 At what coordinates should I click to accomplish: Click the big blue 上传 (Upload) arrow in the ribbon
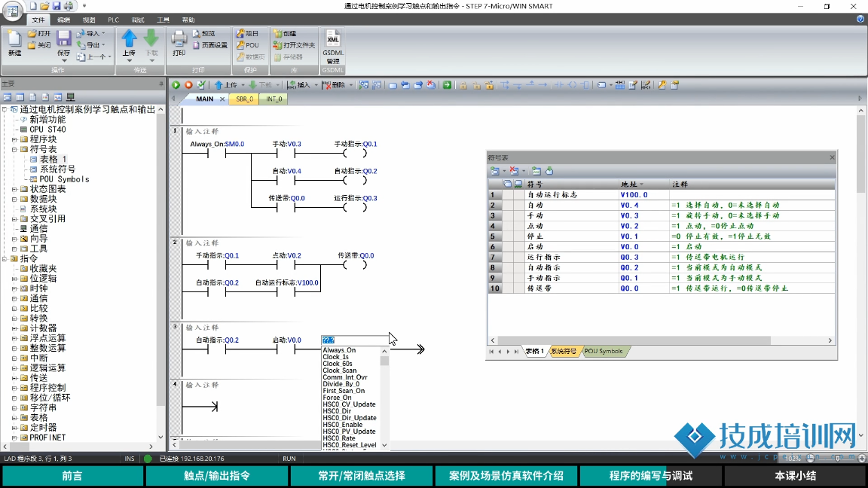[x=129, y=38]
